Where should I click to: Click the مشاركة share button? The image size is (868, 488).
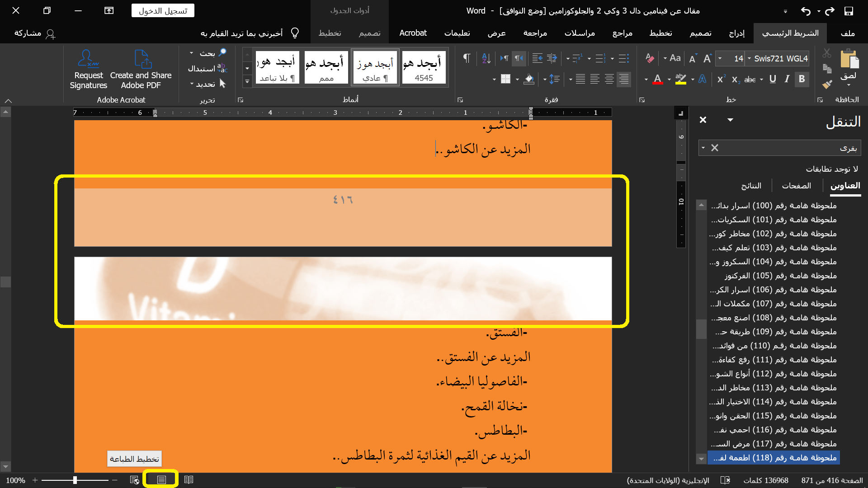tap(34, 33)
